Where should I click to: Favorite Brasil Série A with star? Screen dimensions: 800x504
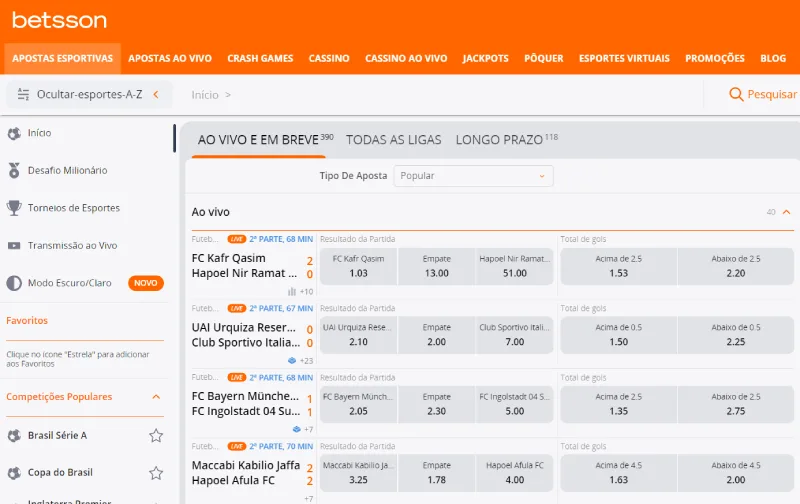[156, 436]
